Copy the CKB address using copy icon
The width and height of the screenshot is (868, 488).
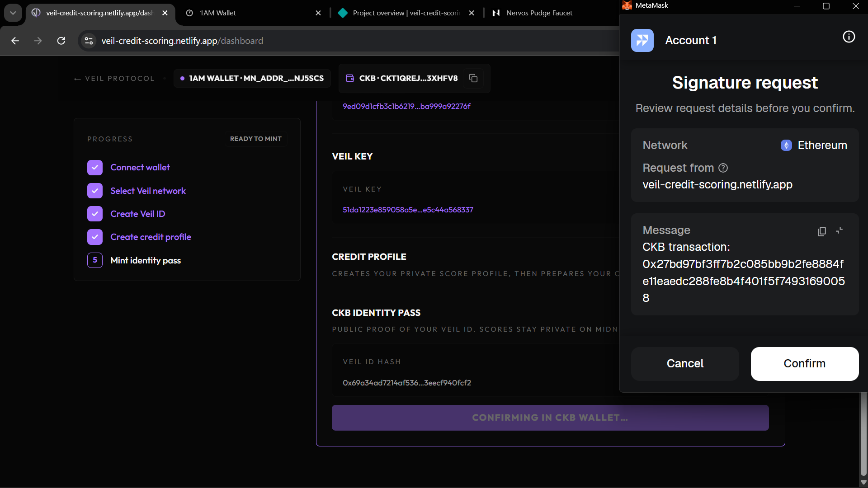click(x=473, y=78)
